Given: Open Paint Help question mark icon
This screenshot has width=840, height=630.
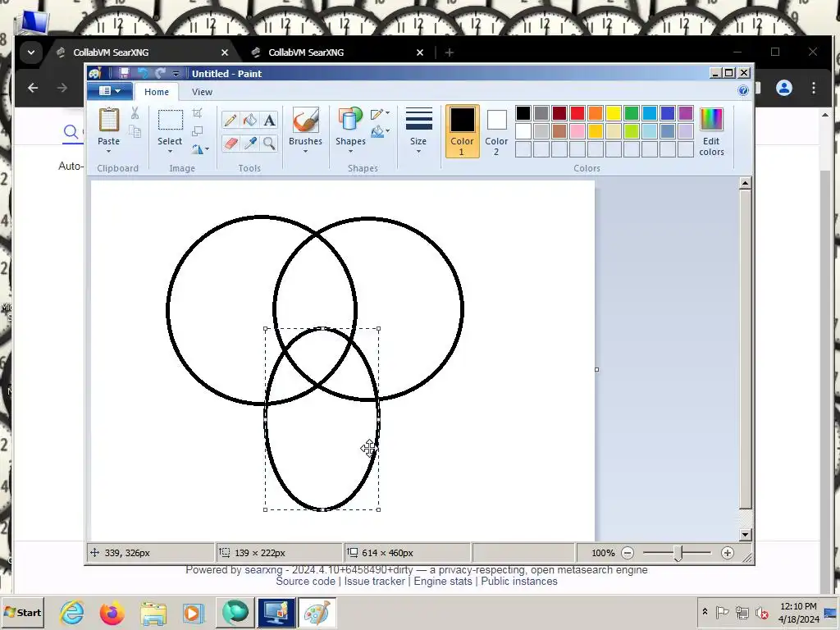Looking at the screenshot, I should point(743,90).
